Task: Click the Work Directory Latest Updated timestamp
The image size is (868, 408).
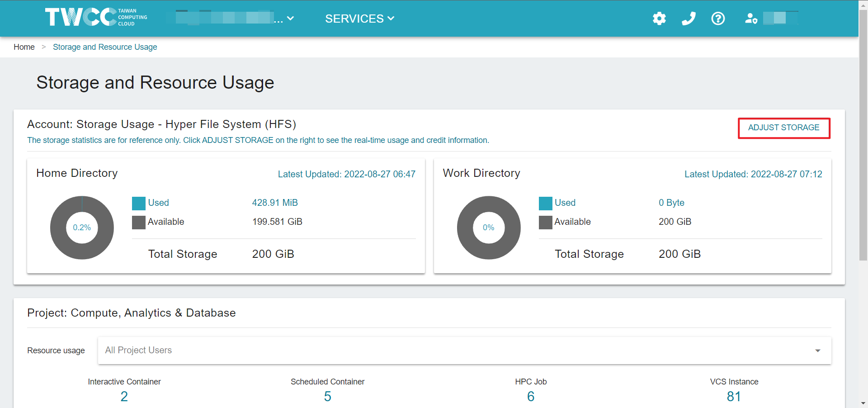Action: tap(753, 174)
